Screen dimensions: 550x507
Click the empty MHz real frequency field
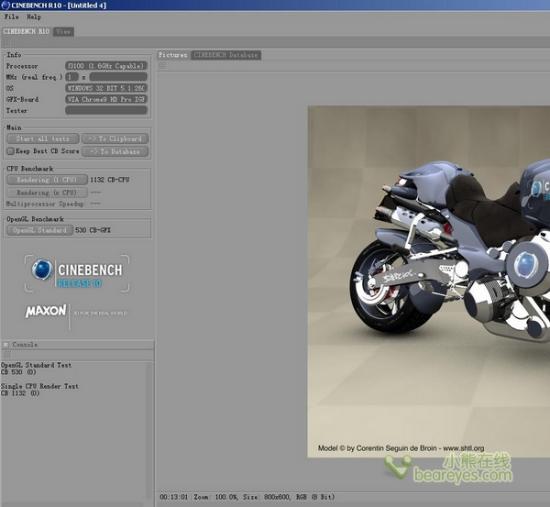pos(118,77)
